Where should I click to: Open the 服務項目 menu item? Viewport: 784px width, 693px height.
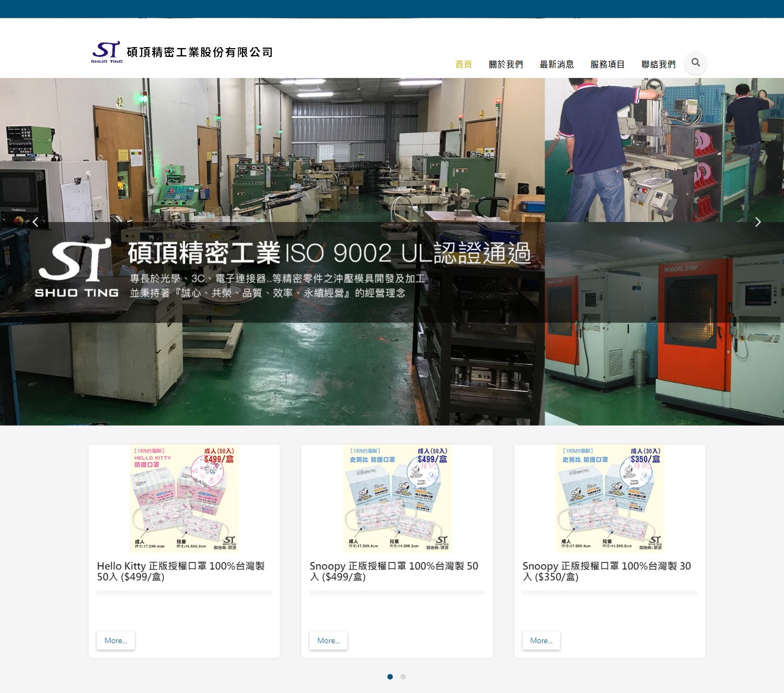click(x=608, y=64)
